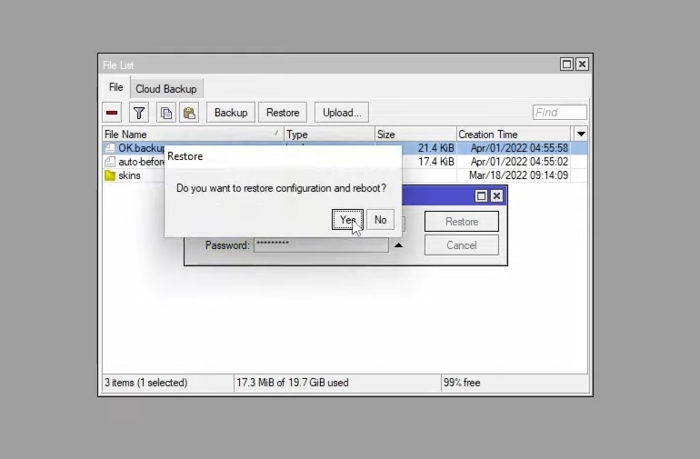The height and width of the screenshot is (459, 700).
Task: Select the OK.backup file icon
Action: (110, 148)
